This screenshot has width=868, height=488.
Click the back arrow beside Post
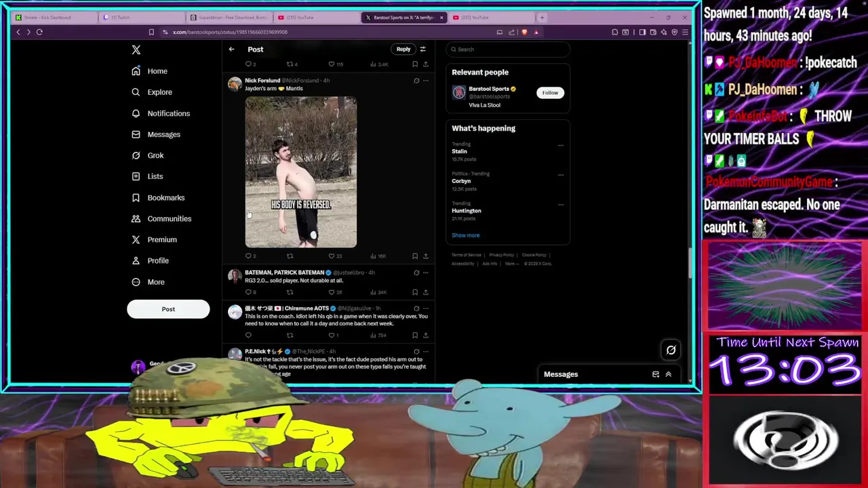click(x=231, y=49)
